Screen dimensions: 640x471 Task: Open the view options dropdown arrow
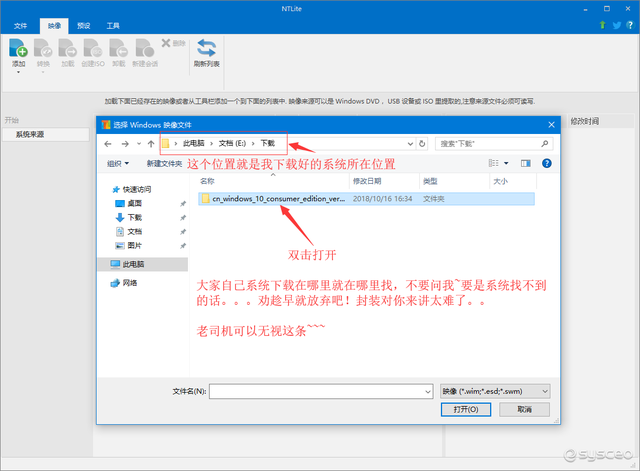click(506, 163)
